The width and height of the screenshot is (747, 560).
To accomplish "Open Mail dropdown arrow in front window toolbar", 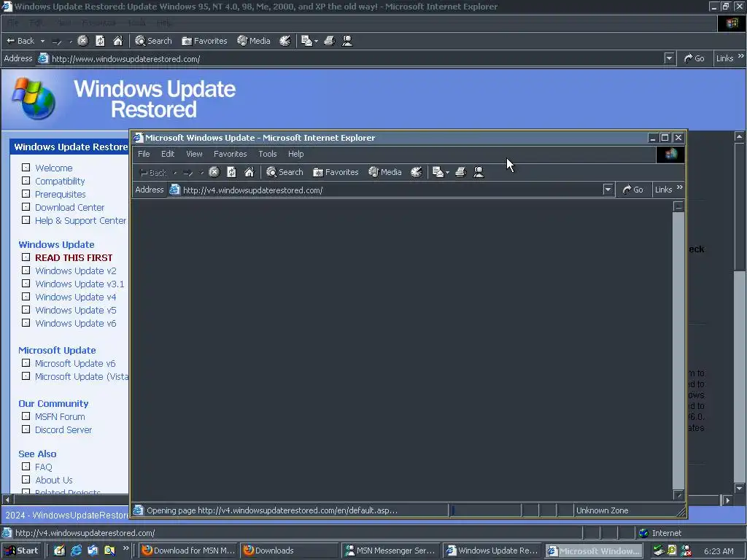I will tap(447, 172).
